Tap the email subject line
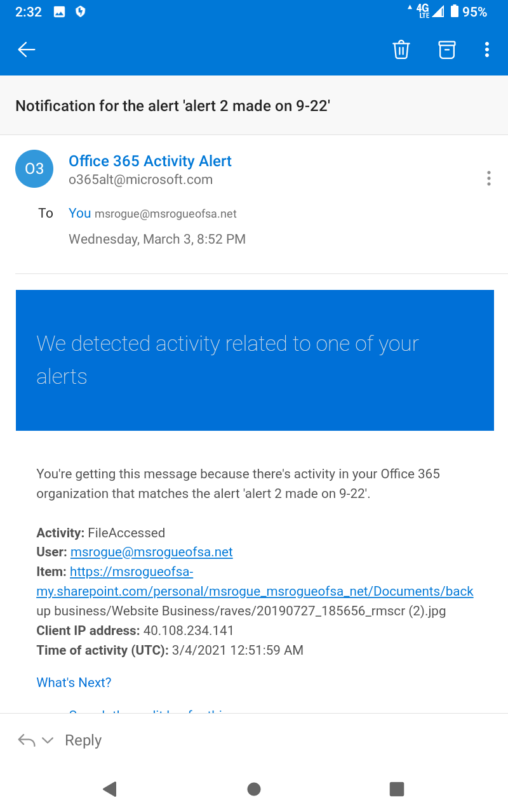The image size is (508, 812). (173, 106)
